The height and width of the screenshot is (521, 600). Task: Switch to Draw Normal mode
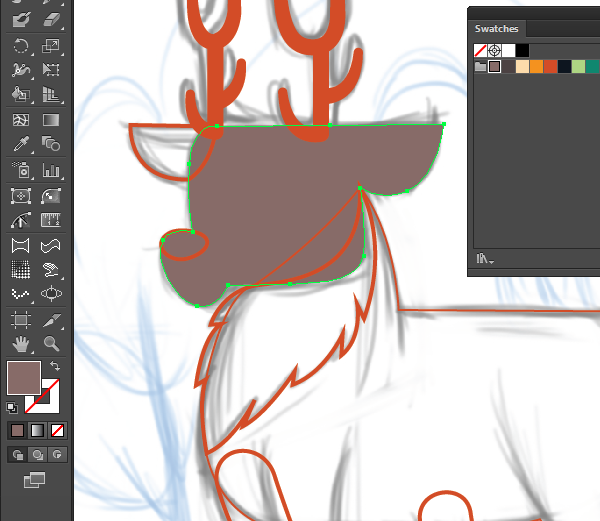click(x=18, y=455)
